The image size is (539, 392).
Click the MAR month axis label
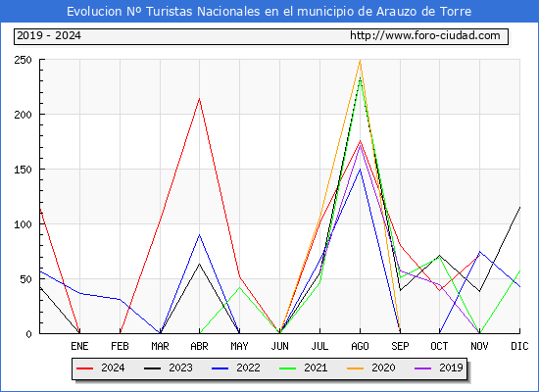pyautogui.click(x=160, y=346)
